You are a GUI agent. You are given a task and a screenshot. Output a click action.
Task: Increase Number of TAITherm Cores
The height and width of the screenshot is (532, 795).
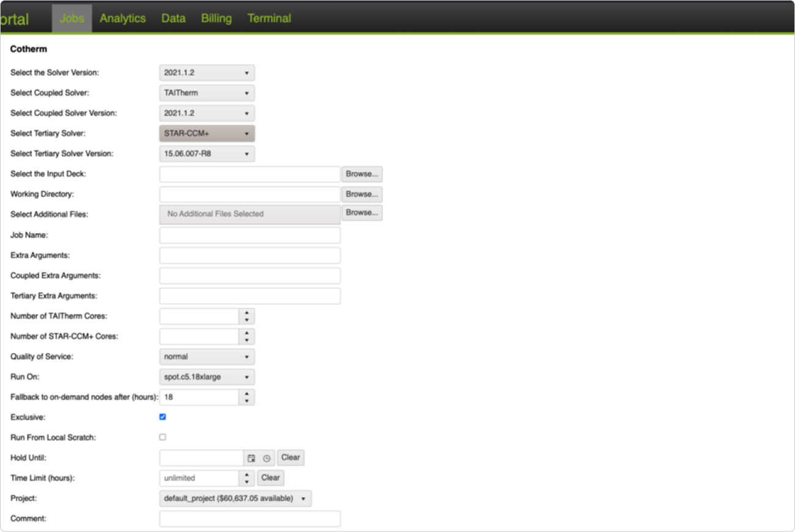click(x=247, y=313)
